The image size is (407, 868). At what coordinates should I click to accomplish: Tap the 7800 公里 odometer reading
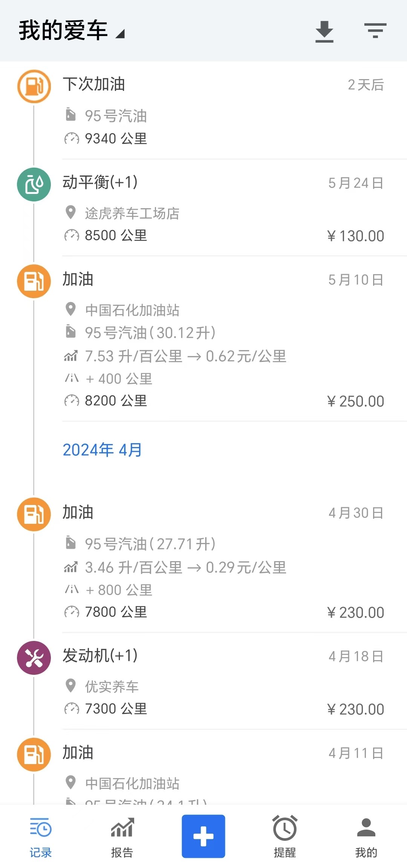point(116,612)
